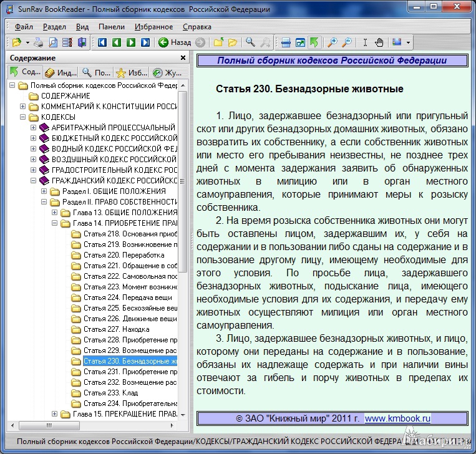The height and width of the screenshot is (454, 476).
Task: Collapse the root Полный сборник кодексов node
Action: point(12,85)
